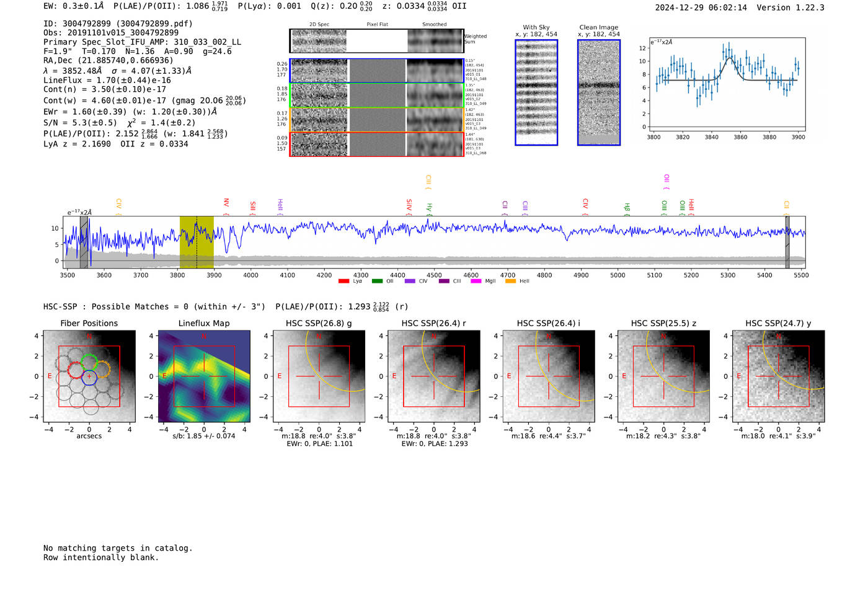868x591 pixels.
Task: Click the green Hγ line marker
Action: point(429,208)
